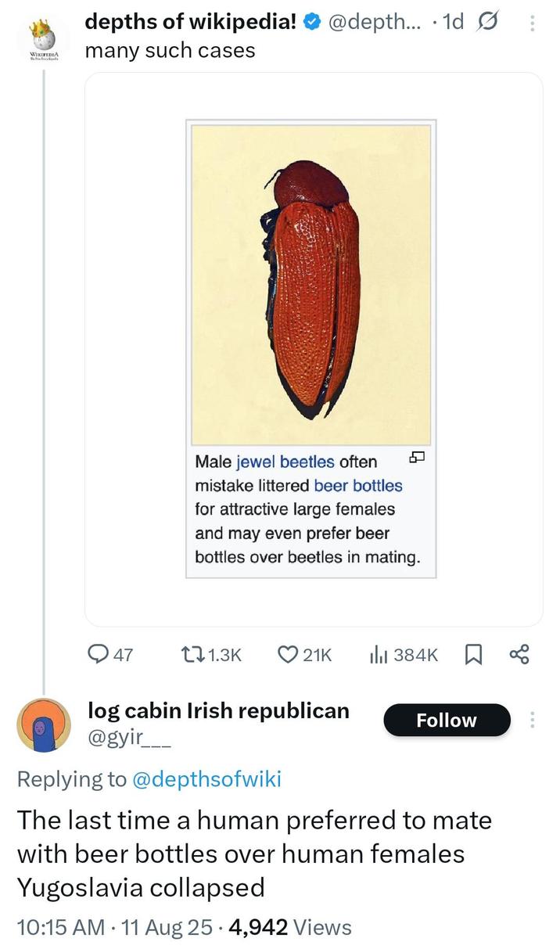
Task: Tap the Grok slash-circle icon
Action: pyautogui.click(x=491, y=23)
